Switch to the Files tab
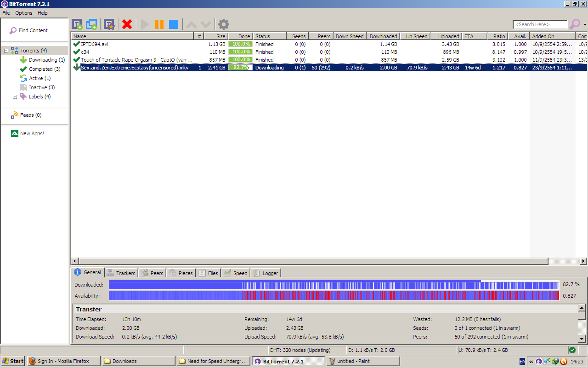The image size is (588, 368). pyautogui.click(x=208, y=273)
